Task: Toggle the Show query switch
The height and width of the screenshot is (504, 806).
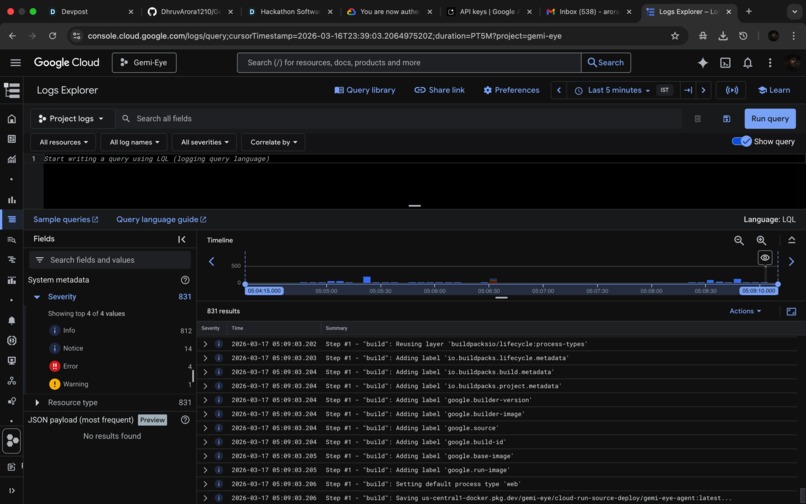Action: pyautogui.click(x=741, y=141)
